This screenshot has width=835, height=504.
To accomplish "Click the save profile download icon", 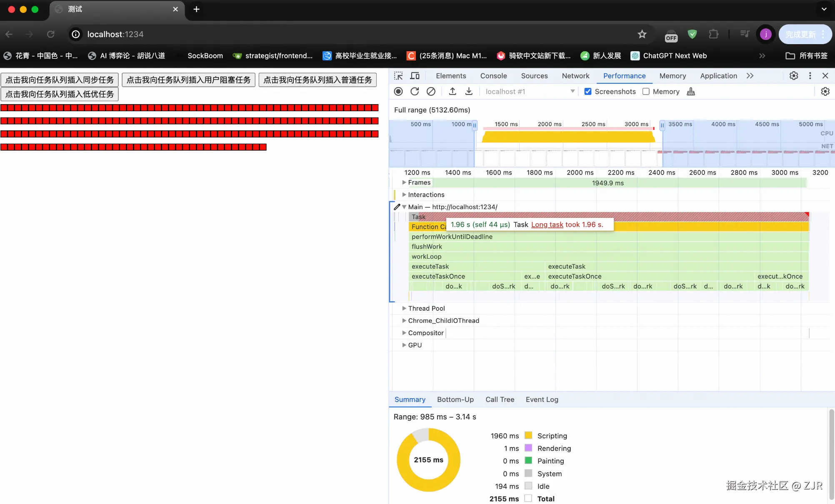I will click(x=469, y=91).
